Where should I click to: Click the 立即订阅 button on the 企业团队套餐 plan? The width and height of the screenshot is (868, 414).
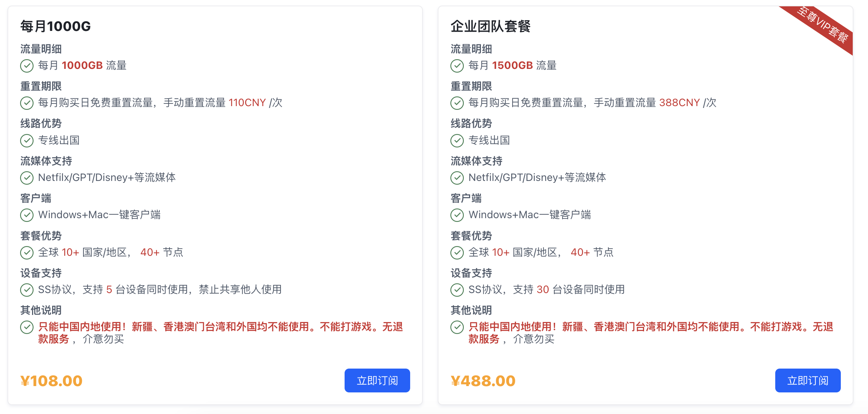pos(808,380)
